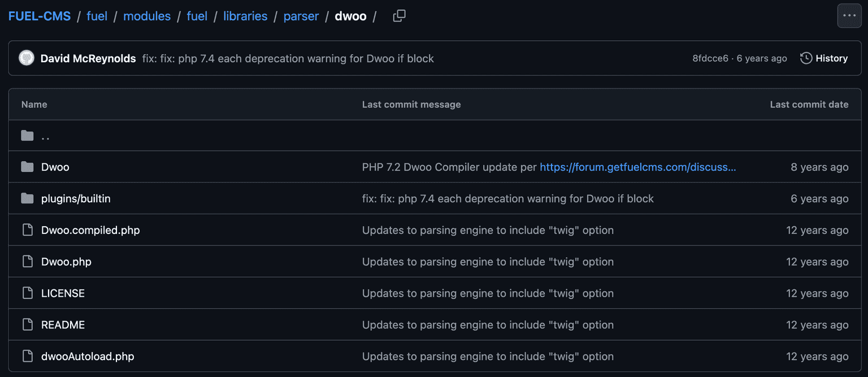Open the History clock icon
Screen dimensions: 868x377
point(806,58)
